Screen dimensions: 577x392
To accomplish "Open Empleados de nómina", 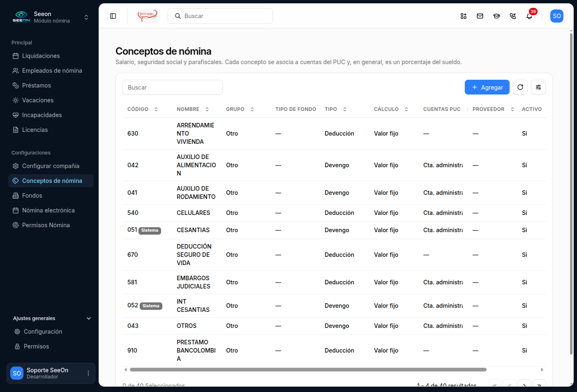I will (x=51, y=71).
